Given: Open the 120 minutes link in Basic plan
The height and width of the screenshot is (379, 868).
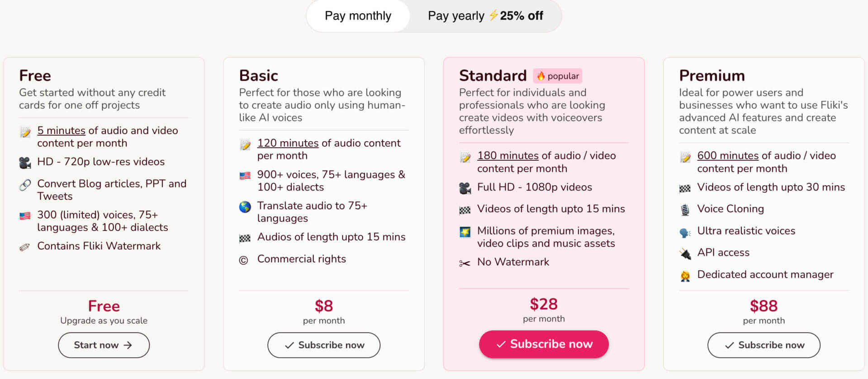Looking at the screenshot, I should point(288,143).
